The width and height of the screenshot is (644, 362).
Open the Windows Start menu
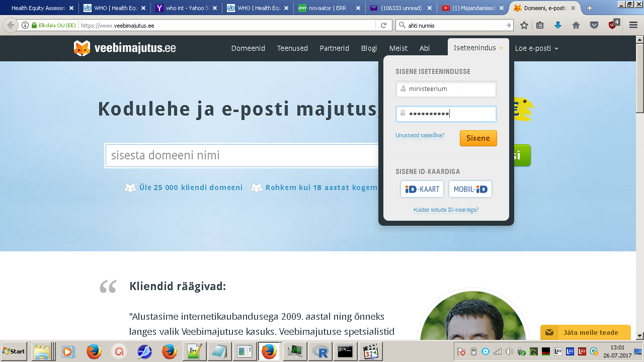click(x=14, y=351)
